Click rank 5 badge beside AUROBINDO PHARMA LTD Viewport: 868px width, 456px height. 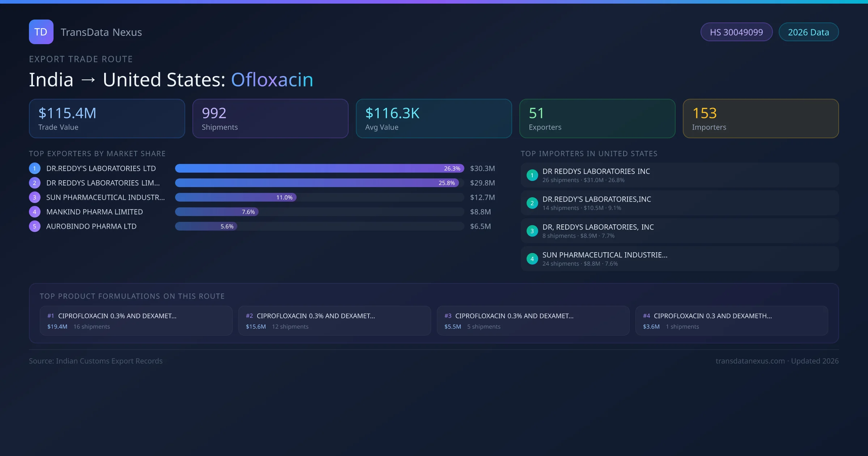[x=35, y=226]
